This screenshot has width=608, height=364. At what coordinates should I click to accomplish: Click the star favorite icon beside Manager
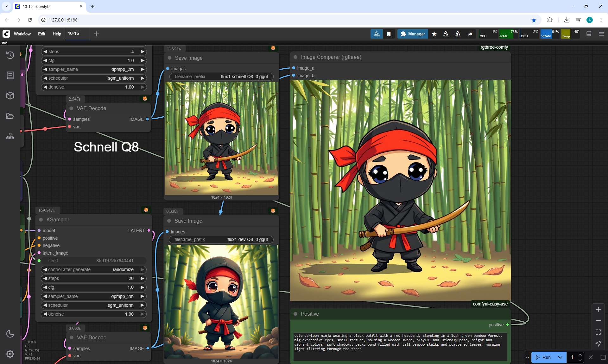click(x=434, y=34)
